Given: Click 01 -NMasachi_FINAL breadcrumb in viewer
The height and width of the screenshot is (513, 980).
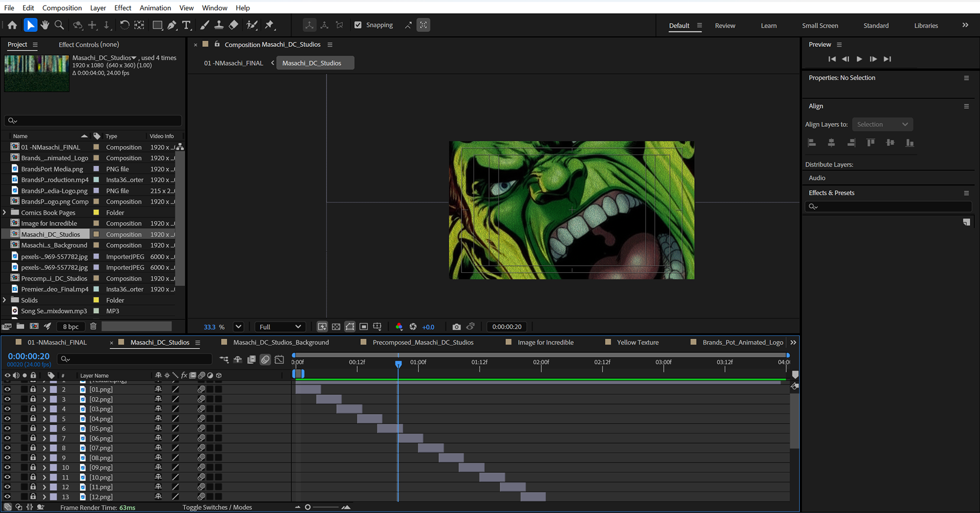Looking at the screenshot, I should point(233,63).
